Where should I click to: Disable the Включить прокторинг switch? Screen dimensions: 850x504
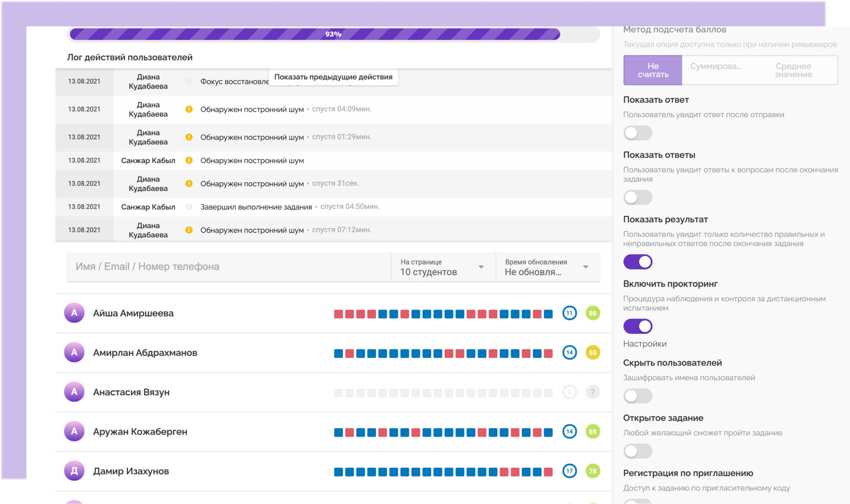click(x=637, y=326)
